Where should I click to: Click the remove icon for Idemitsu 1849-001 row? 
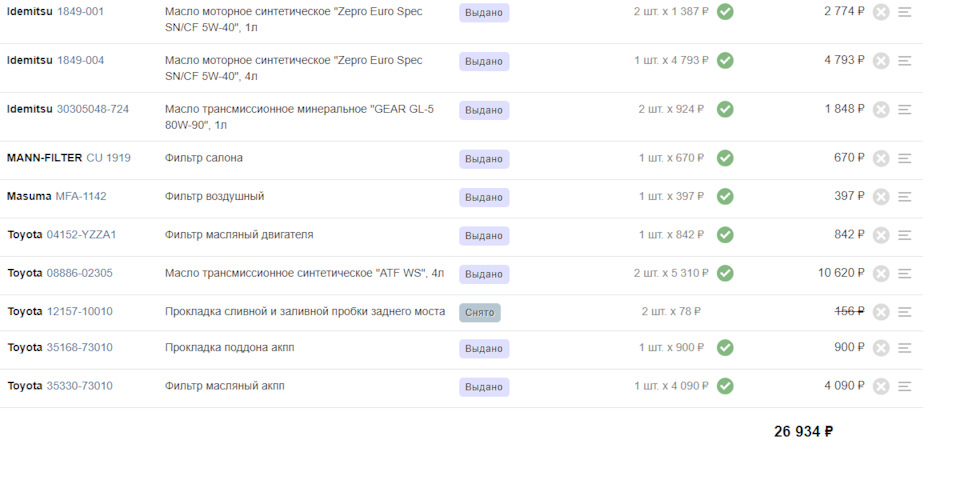(x=880, y=12)
